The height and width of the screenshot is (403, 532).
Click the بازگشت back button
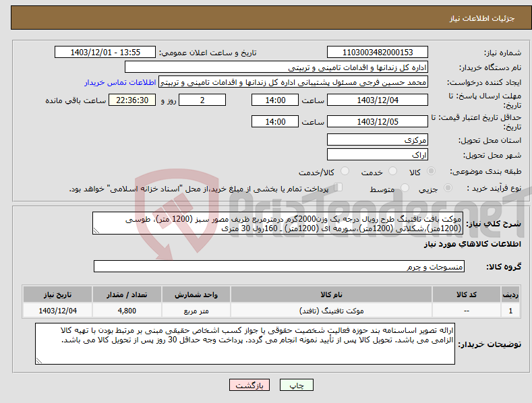pos(249,385)
